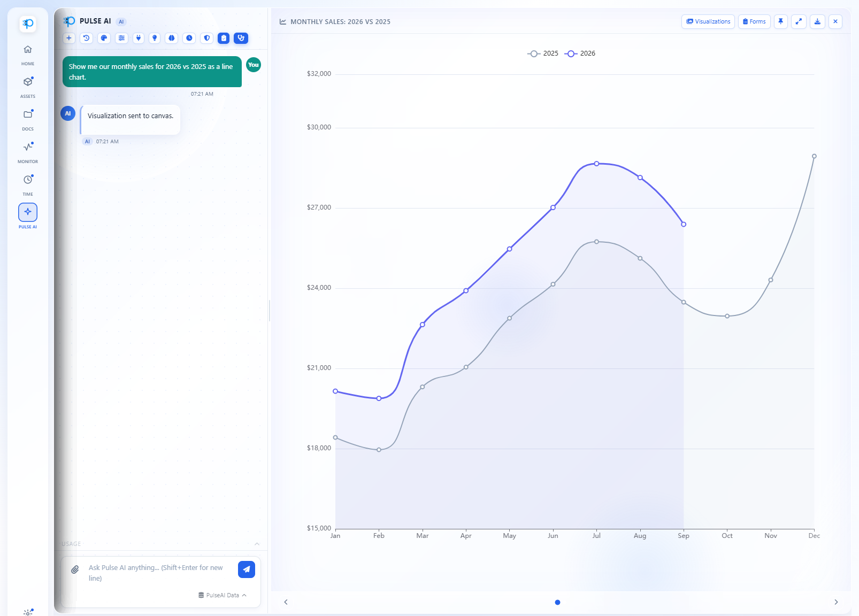Start a new chat with the plus icon
Image resolution: width=859 pixels, height=616 pixels.
tap(69, 38)
